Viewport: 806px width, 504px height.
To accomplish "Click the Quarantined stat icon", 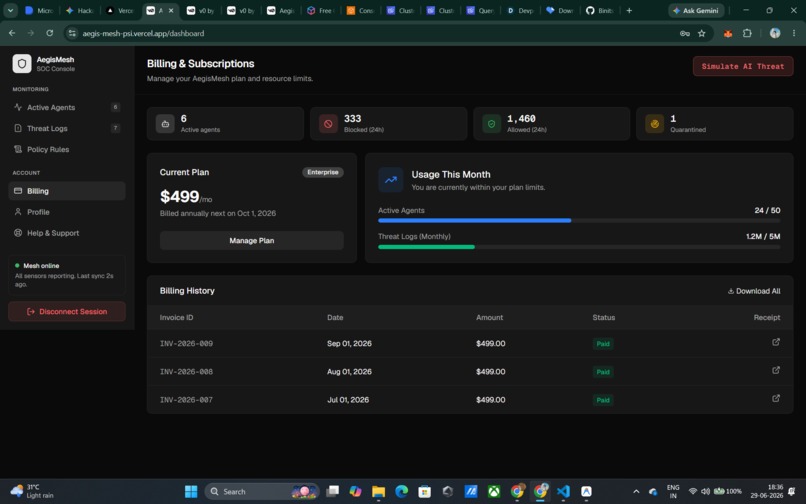I will [x=654, y=124].
